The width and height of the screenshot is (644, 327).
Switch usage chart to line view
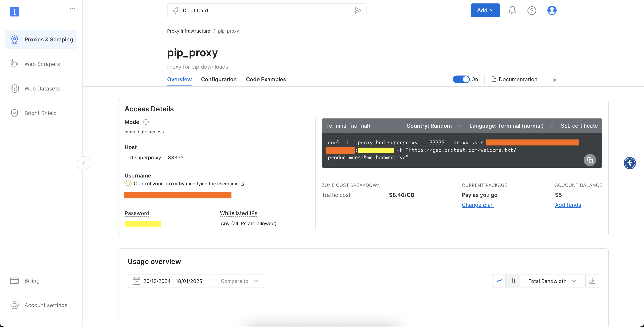[499, 281]
